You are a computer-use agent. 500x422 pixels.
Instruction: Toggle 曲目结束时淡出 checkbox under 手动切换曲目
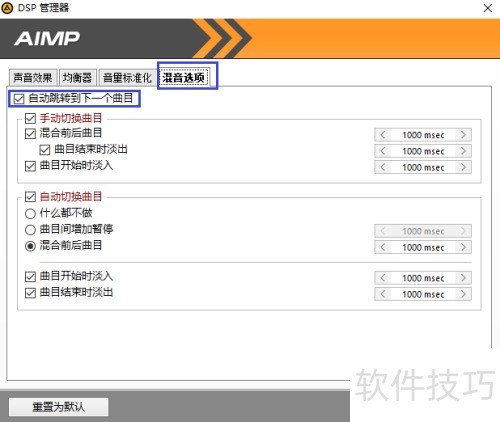(x=45, y=150)
